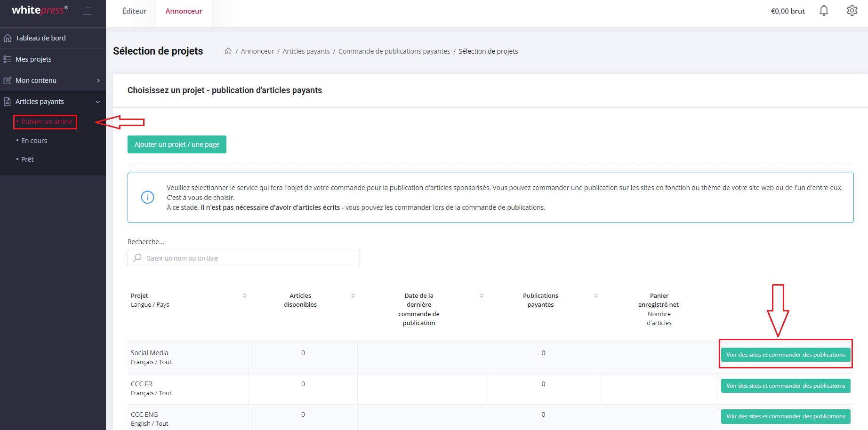
Task: Click the Articles payants document icon
Action: 8,102
